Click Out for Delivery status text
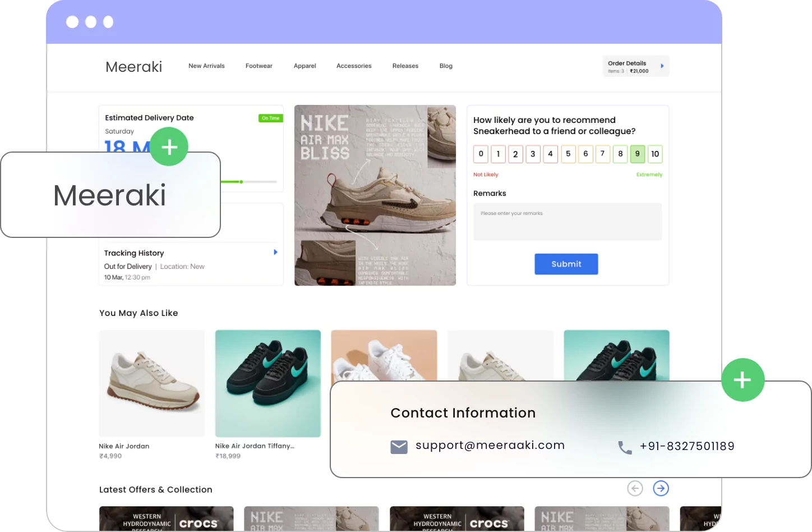812x532 pixels. (x=128, y=267)
